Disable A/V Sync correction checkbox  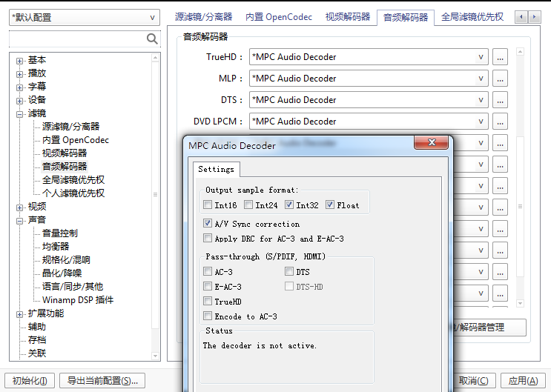(x=208, y=223)
